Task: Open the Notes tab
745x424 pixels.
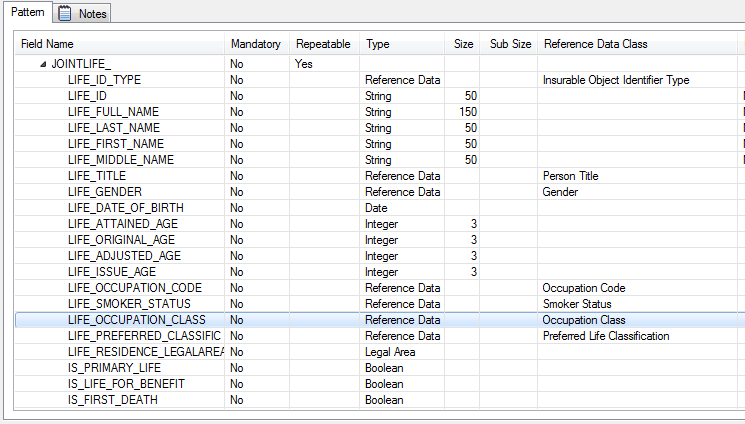Action: click(x=82, y=13)
